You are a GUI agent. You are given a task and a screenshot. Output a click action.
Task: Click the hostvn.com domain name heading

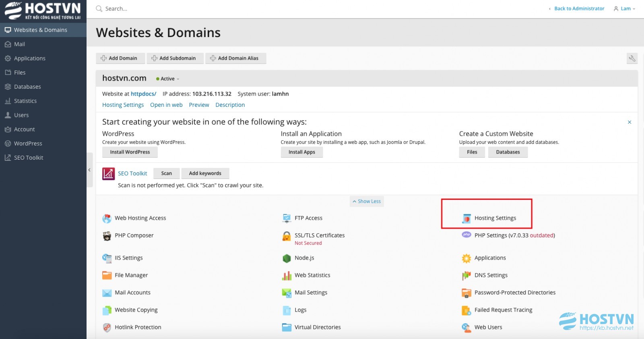[x=124, y=78]
